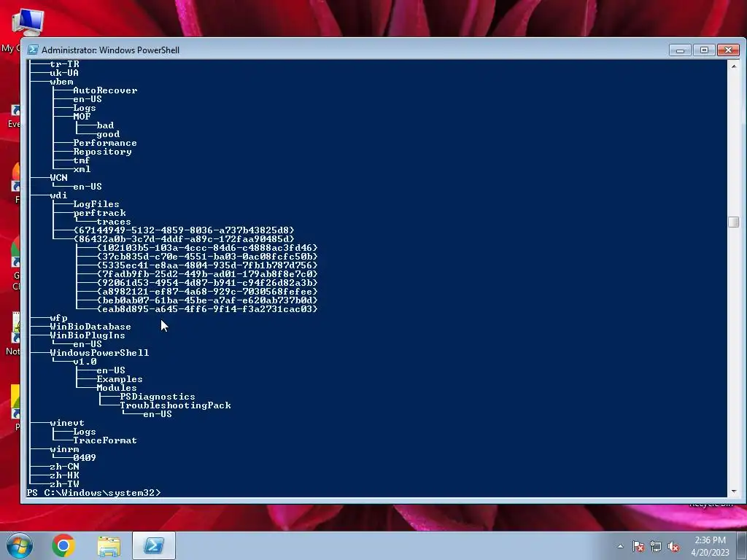Click the LogFiles folder entry
The width and height of the screenshot is (747, 560).
coord(96,204)
